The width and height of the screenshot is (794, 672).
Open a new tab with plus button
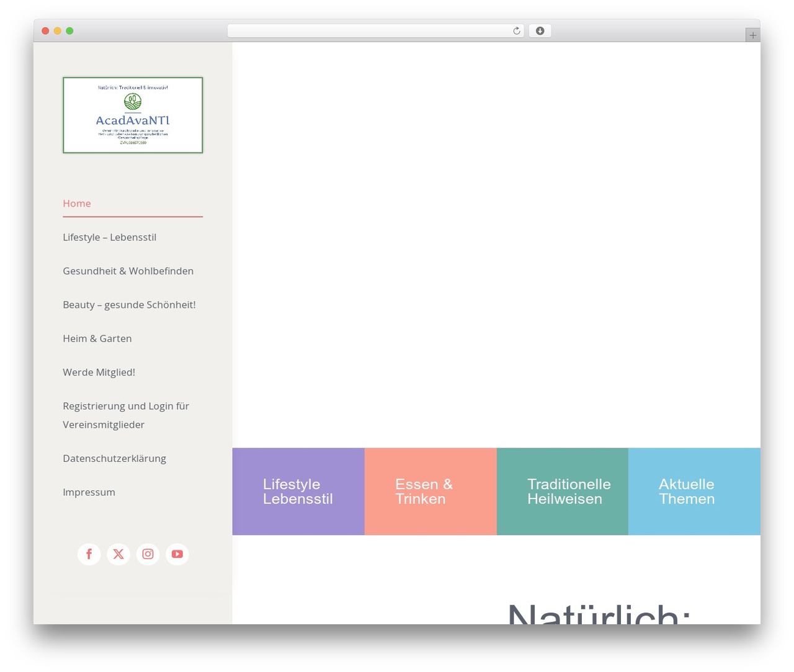pos(752,35)
